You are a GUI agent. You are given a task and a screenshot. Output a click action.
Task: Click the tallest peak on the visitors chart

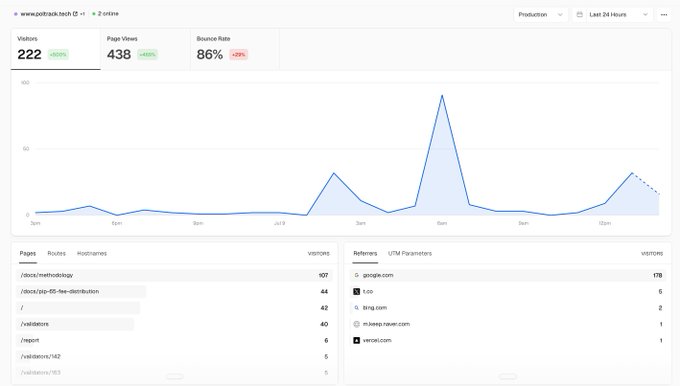tap(442, 95)
